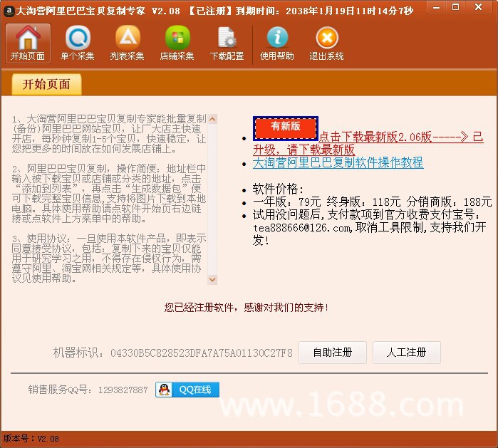
Task: Click the 您已经注册软件 registration message
Action: point(246,308)
